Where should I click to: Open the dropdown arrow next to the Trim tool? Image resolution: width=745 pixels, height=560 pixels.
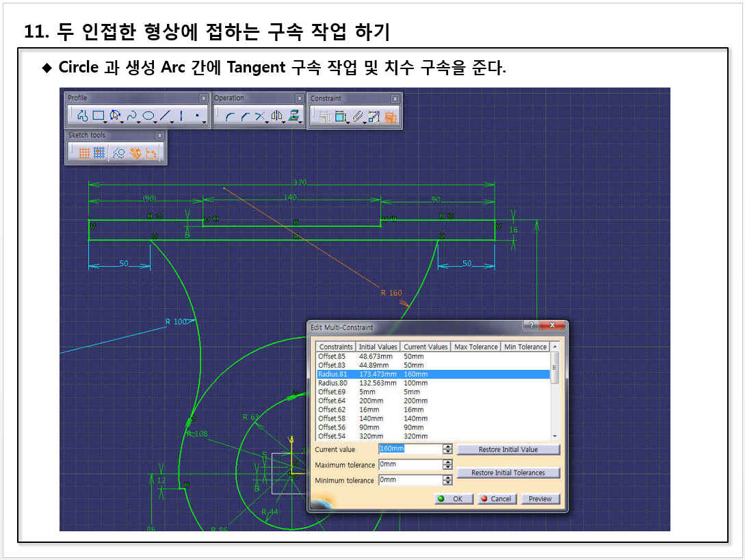[267, 122]
